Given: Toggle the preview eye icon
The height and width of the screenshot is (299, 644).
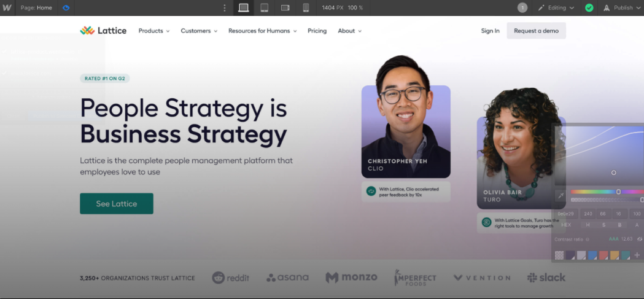Looking at the screenshot, I should pyautogui.click(x=66, y=8).
